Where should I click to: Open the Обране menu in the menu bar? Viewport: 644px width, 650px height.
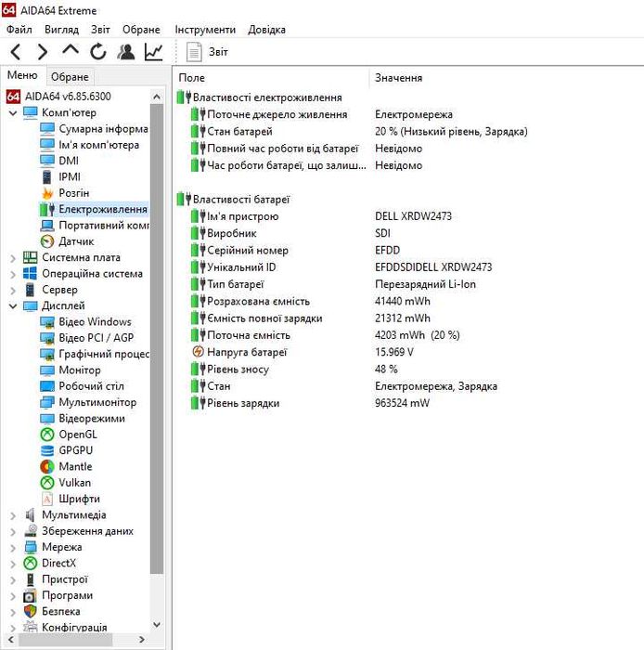(x=141, y=30)
